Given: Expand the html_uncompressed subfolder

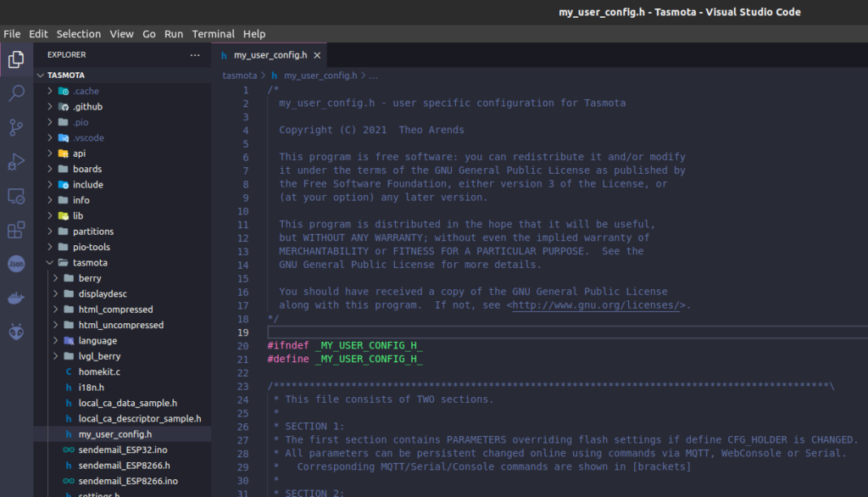Looking at the screenshot, I should [122, 325].
